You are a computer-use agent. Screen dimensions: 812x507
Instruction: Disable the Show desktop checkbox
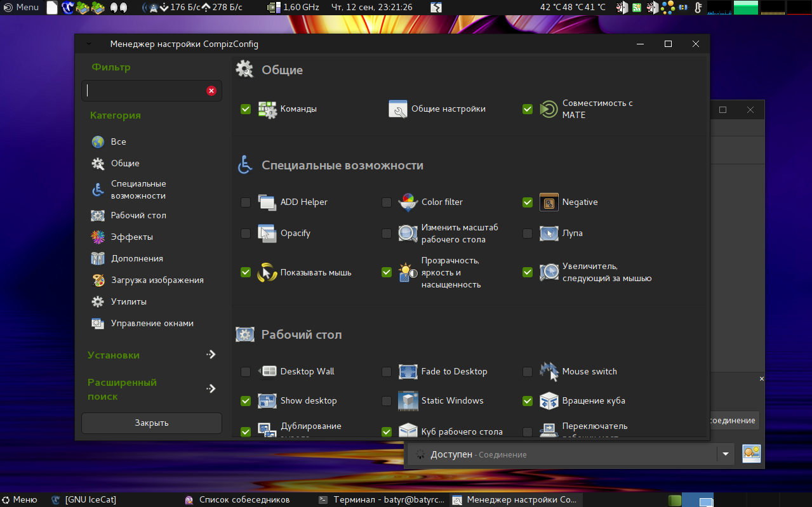coord(246,401)
